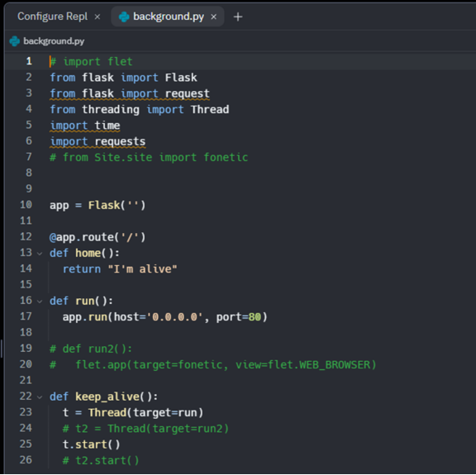Viewport: 476px width, 475px height.
Task: Click line number 10 in the gutter
Action: point(26,205)
